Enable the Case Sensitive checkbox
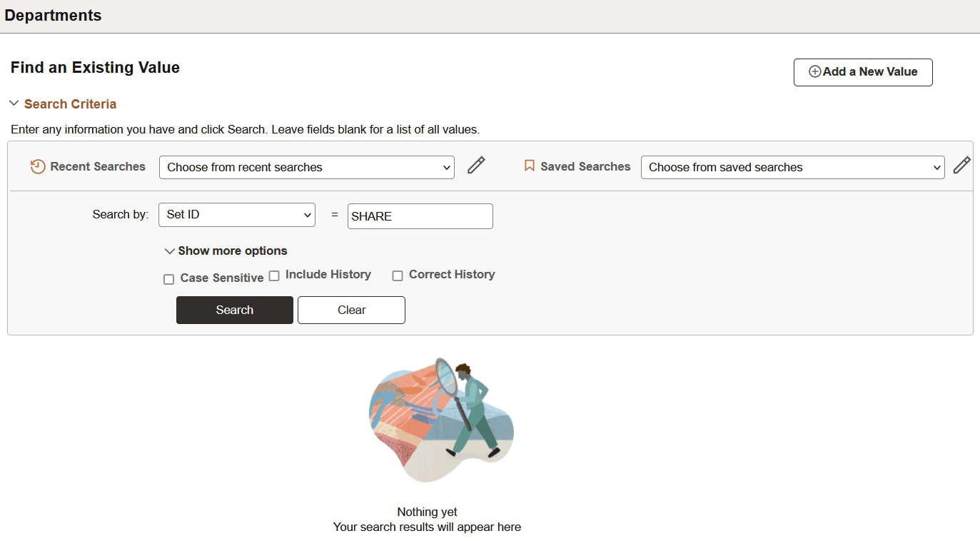Viewport: 980px width, 541px height. click(168, 278)
